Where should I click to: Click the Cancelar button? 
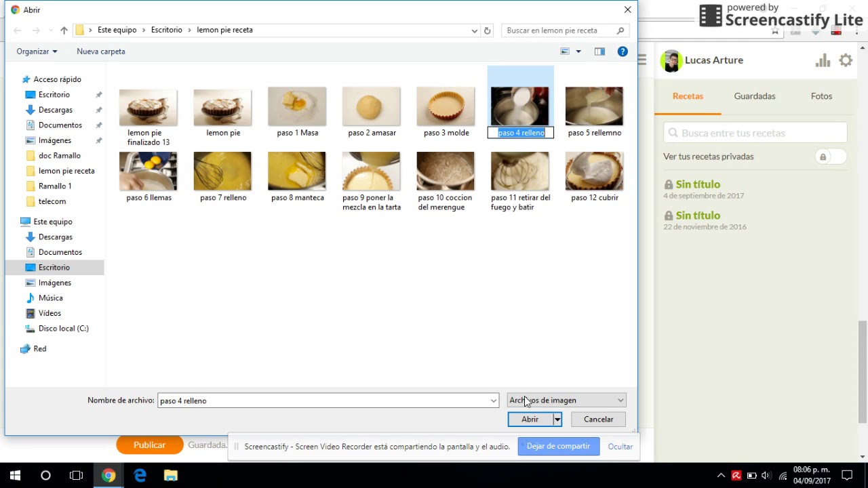pyautogui.click(x=598, y=420)
